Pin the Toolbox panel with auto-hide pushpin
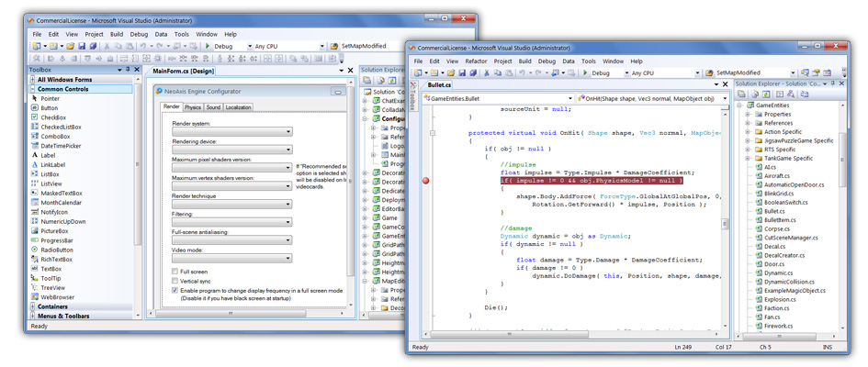 [x=128, y=70]
